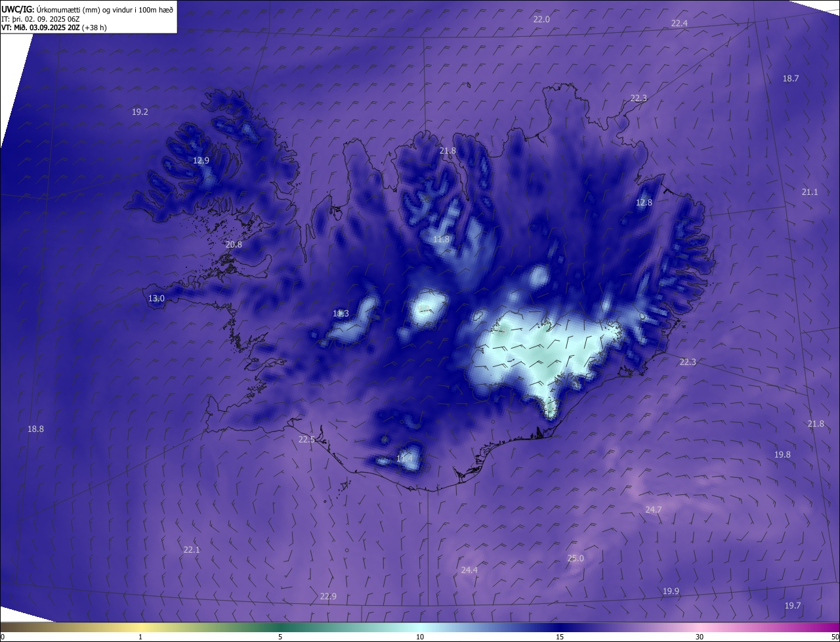
Task: Click the 19.7 value label
Action: [x=793, y=605]
